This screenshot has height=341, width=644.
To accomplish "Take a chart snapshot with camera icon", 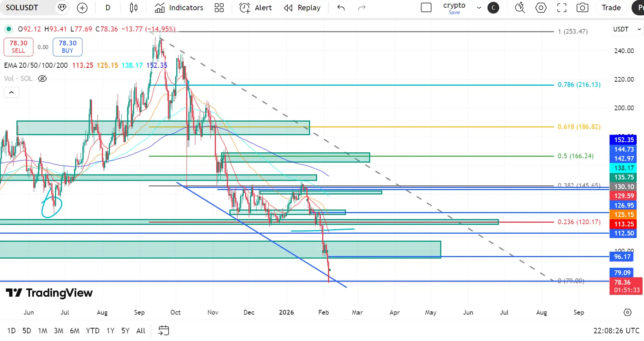I will [582, 8].
